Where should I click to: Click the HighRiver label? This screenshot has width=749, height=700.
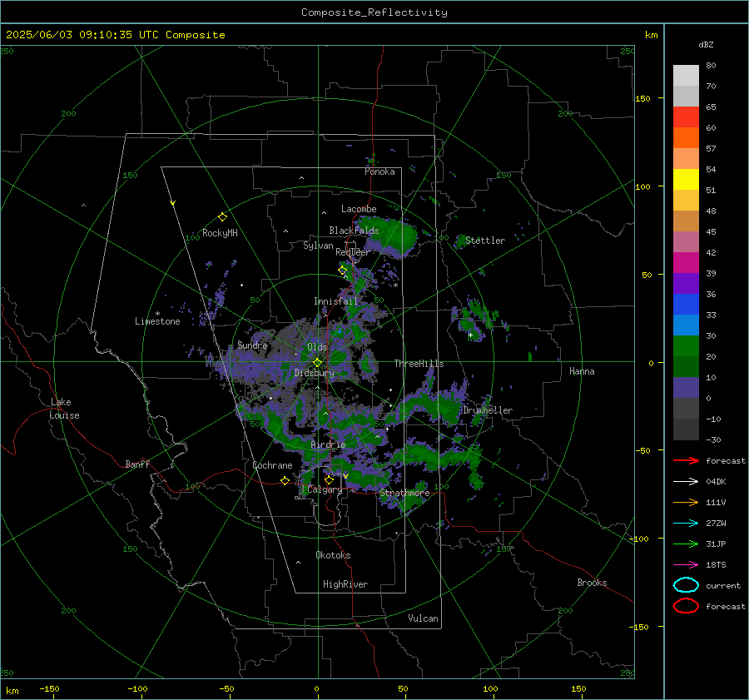(x=345, y=584)
